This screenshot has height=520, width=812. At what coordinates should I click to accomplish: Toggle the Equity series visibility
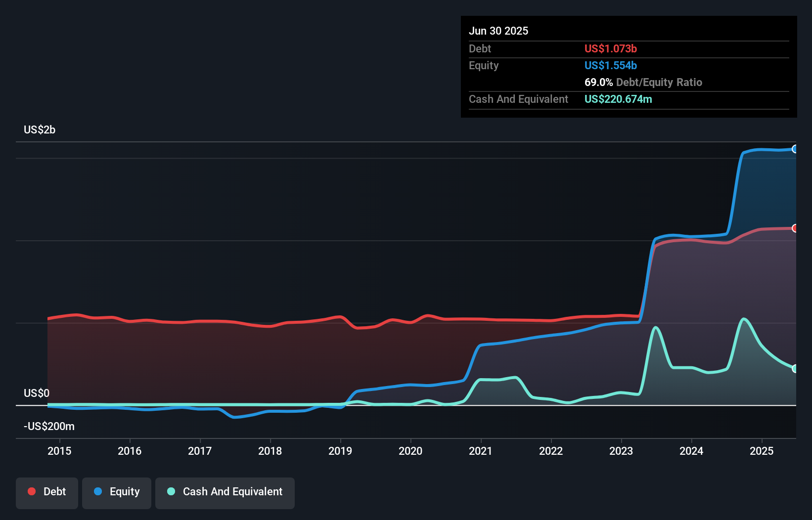coord(117,492)
